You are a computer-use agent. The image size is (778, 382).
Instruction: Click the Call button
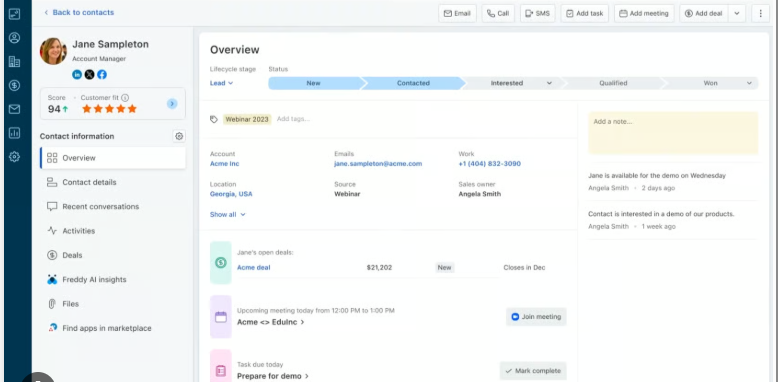(x=498, y=13)
